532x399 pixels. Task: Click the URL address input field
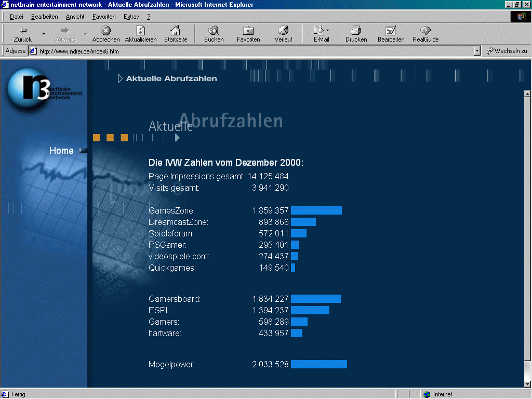pyautogui.click(x=255, y=51)
